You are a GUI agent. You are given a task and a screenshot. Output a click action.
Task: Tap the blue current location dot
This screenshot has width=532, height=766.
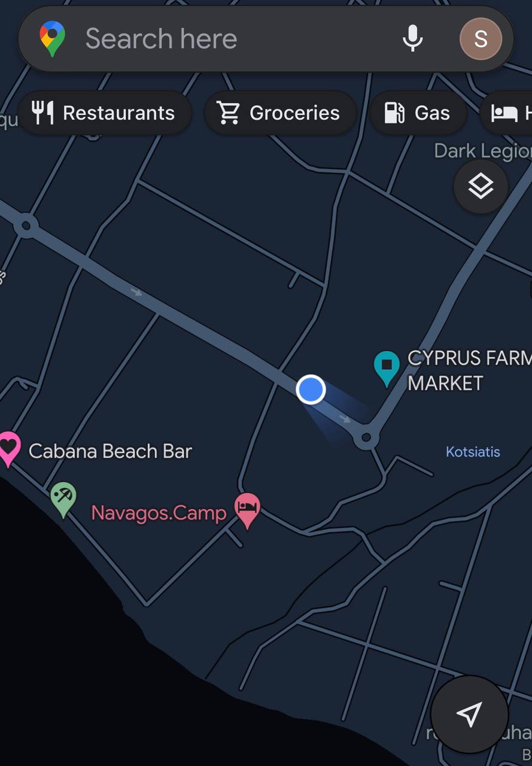(311, 390)
